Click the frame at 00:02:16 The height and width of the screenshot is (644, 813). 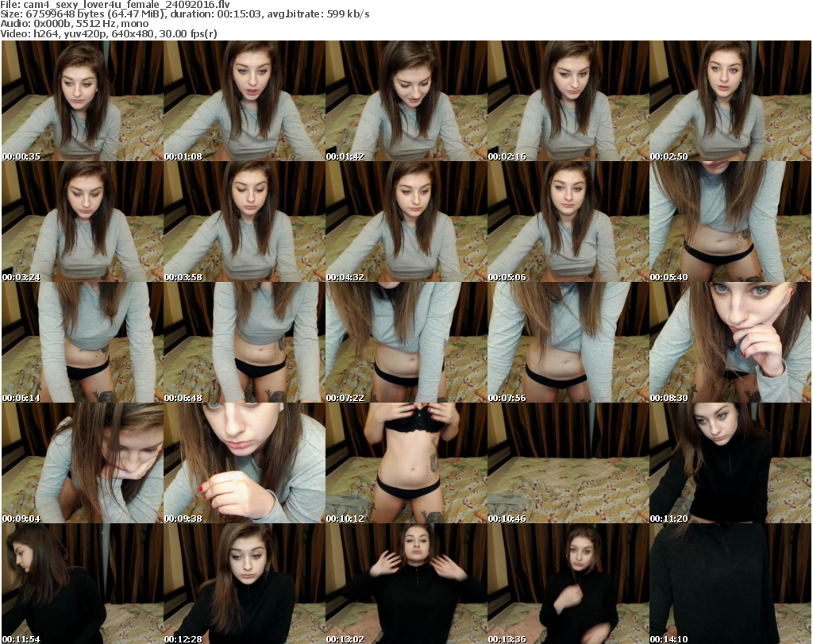(x=568, y=102)
